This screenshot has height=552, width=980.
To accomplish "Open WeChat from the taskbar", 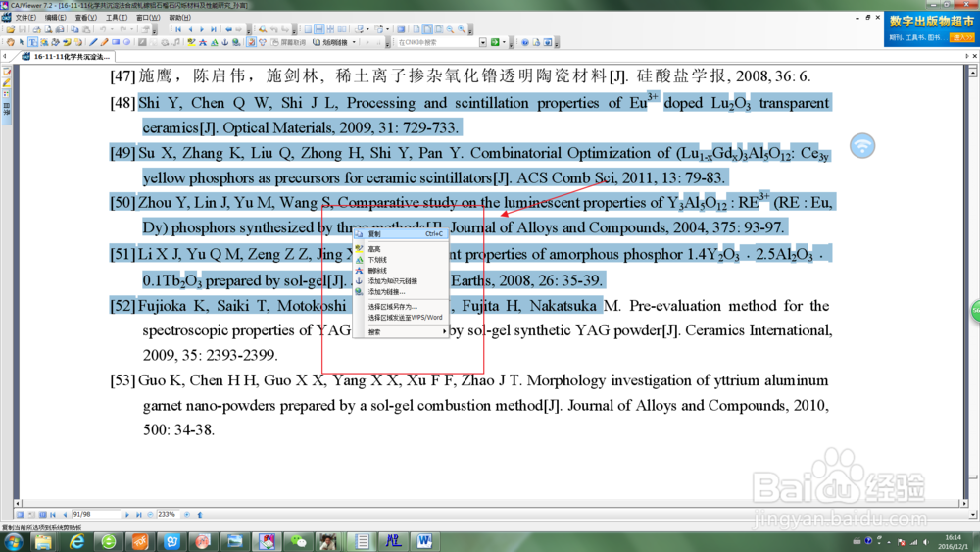I will tap(298, 541).
